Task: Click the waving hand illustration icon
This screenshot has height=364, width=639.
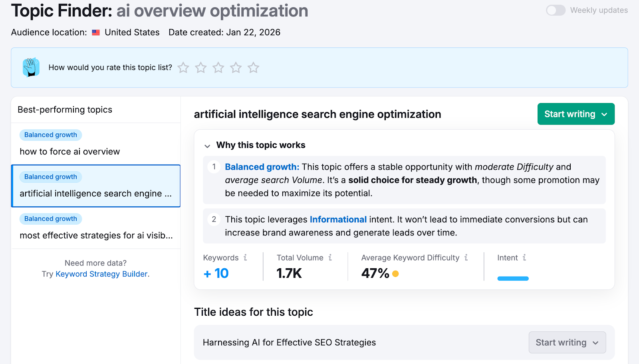Action: [32, 67]
